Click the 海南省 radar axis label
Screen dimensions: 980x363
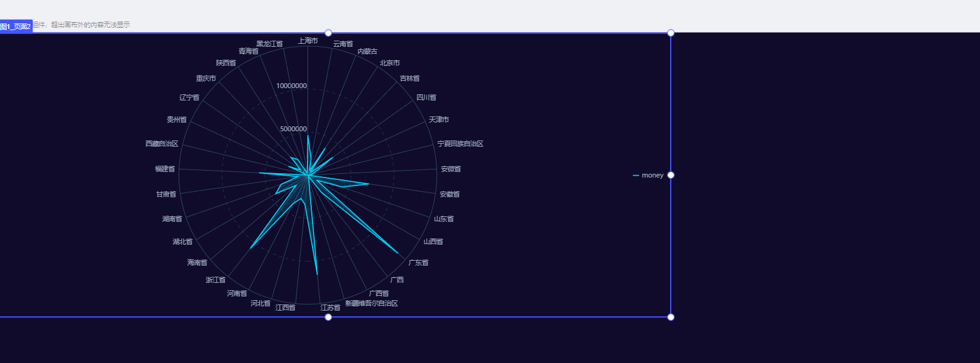tap(197, 263)
